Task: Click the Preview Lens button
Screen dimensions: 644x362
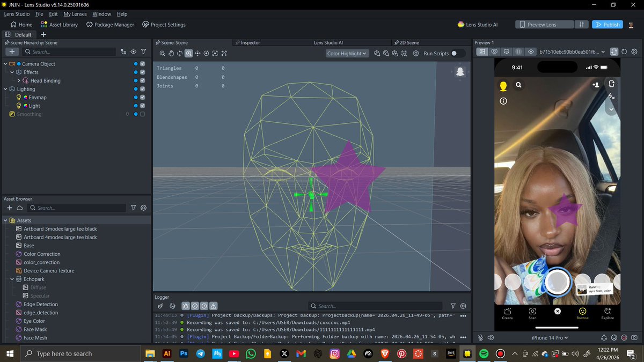Action: click(543, 25)
